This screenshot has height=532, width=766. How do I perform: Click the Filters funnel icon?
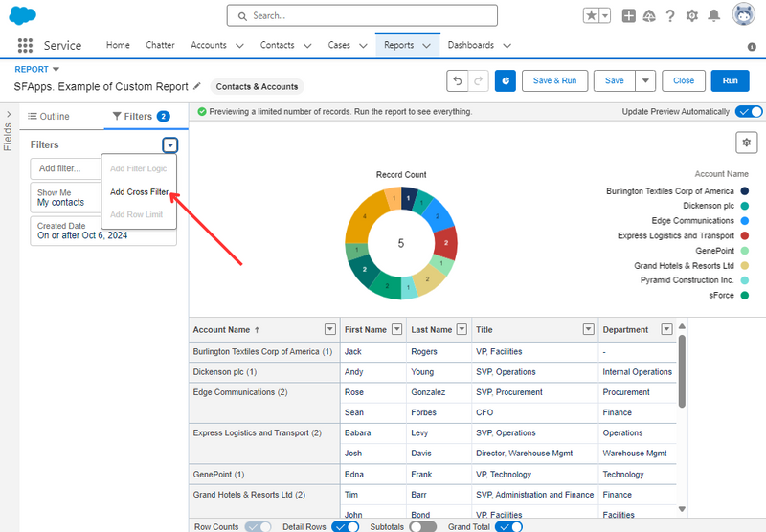coord(117,116)
